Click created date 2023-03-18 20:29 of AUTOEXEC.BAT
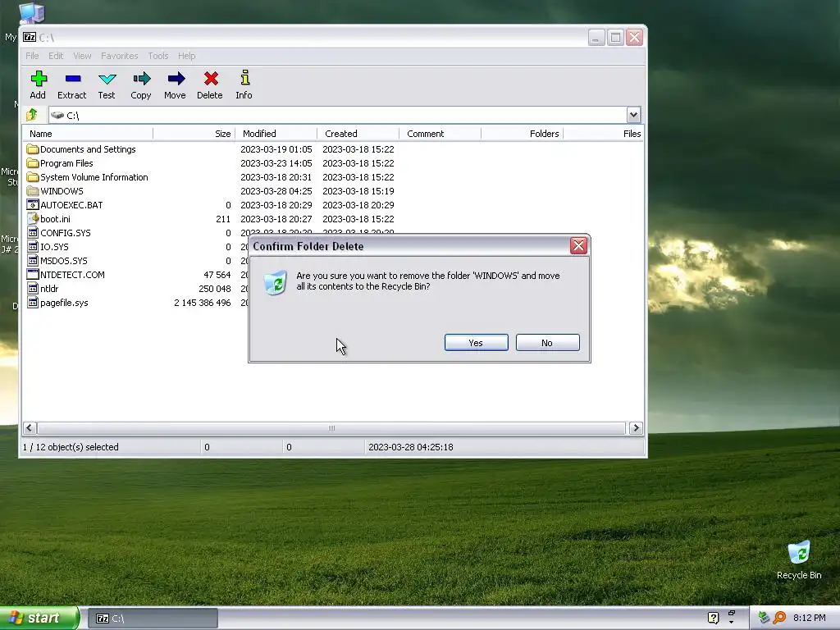Viewport: 840px width, 630px height. coord(358,205)
